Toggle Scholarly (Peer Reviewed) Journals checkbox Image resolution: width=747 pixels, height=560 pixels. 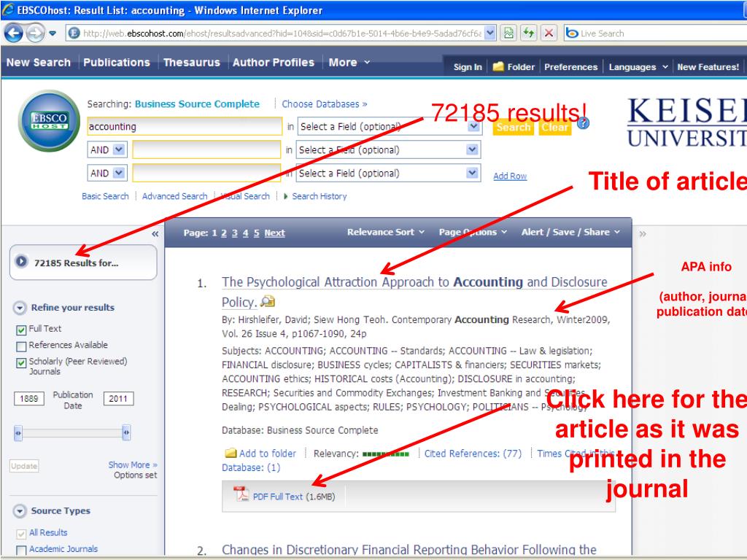(21, 363)
